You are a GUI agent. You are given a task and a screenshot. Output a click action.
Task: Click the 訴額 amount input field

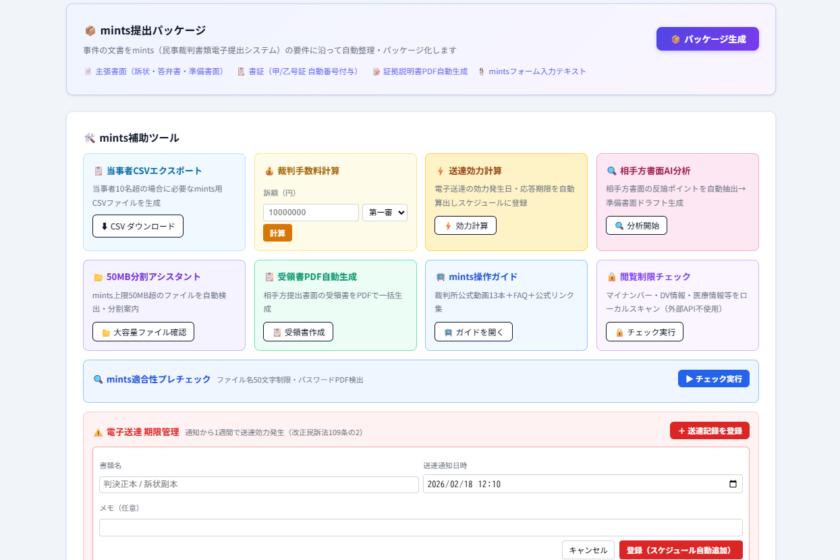pyautogui.click(x=310, y=212)
